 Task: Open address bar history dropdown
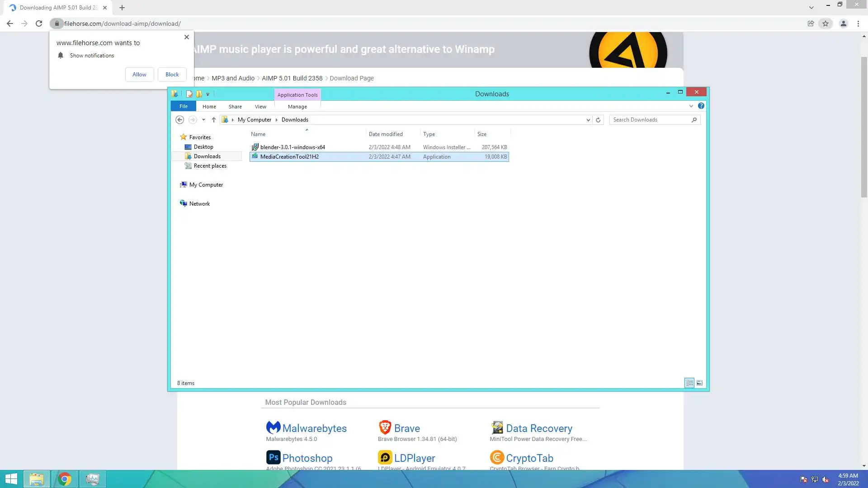[588, 120]
